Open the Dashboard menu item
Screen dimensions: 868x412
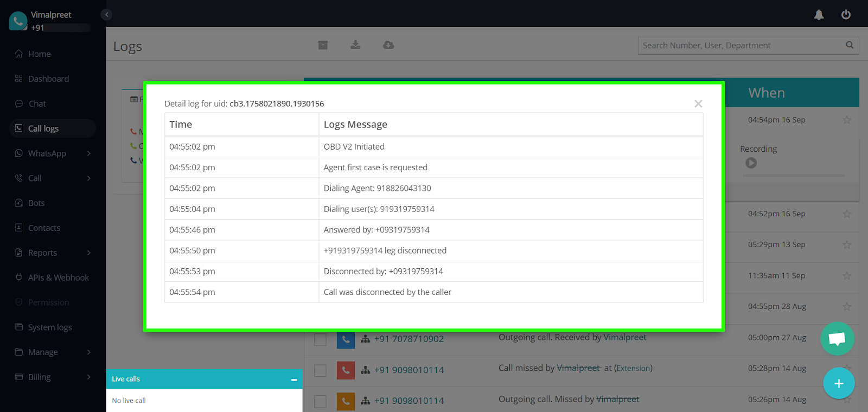coord(48,79)
